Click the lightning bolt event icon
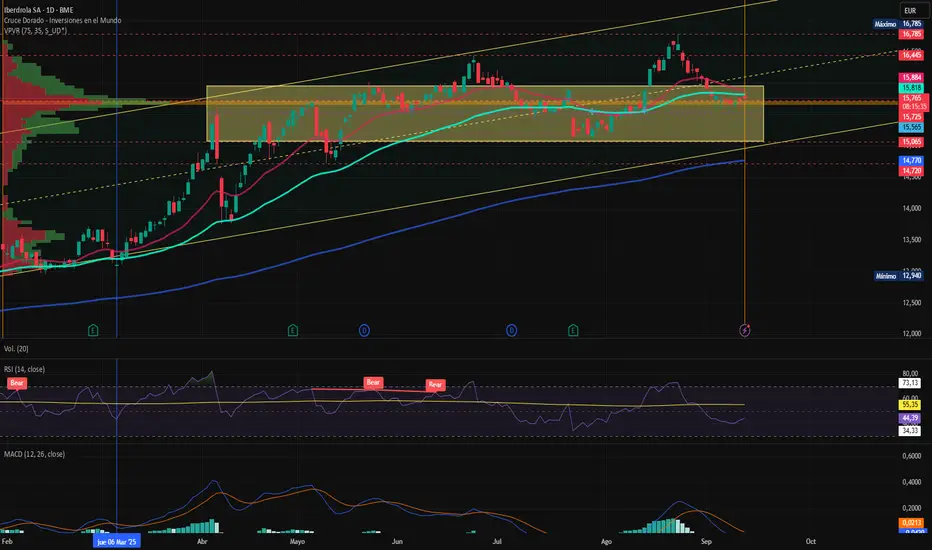This screenshot has height=550, width=932. [x=745, y=330]
